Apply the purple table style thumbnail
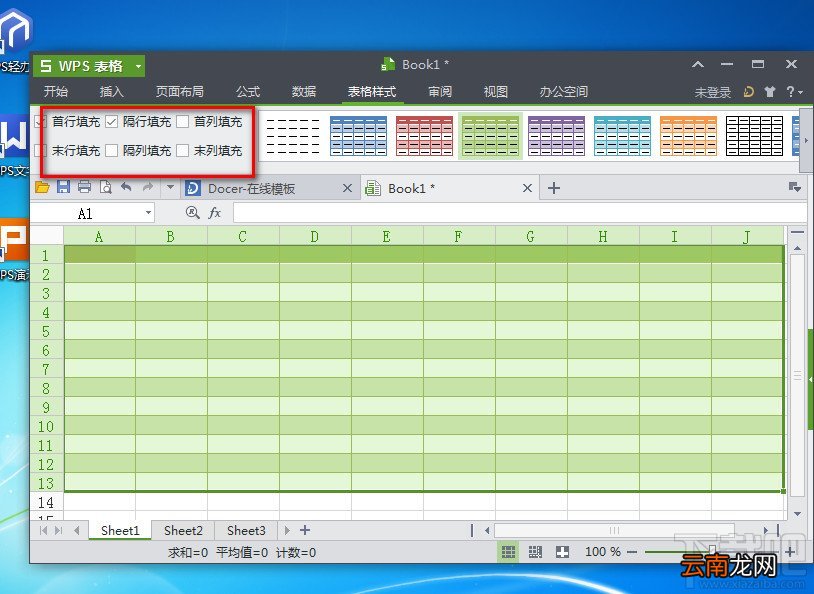Screen dimensions: 814x594 pos(556,136)
